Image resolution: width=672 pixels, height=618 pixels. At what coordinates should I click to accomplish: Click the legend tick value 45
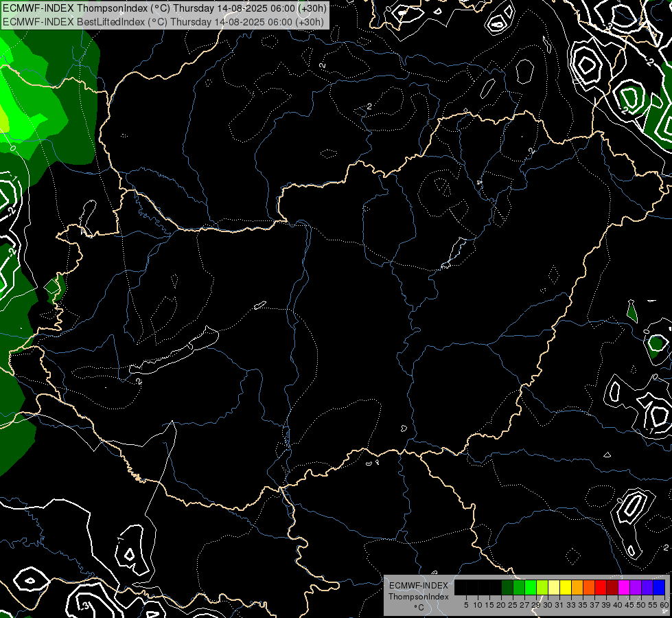point(629,605)
